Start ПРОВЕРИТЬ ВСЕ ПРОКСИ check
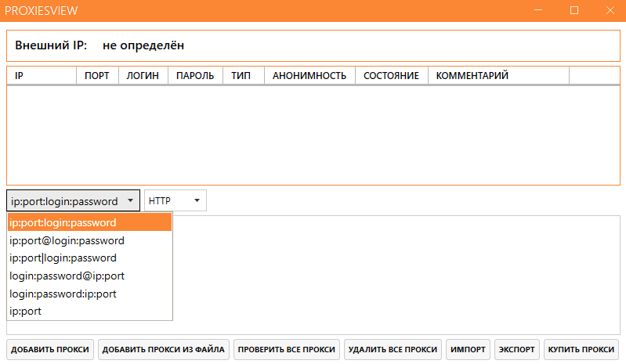Image resolution: width=626 pixels, height=364 pixels. (287, 350)
